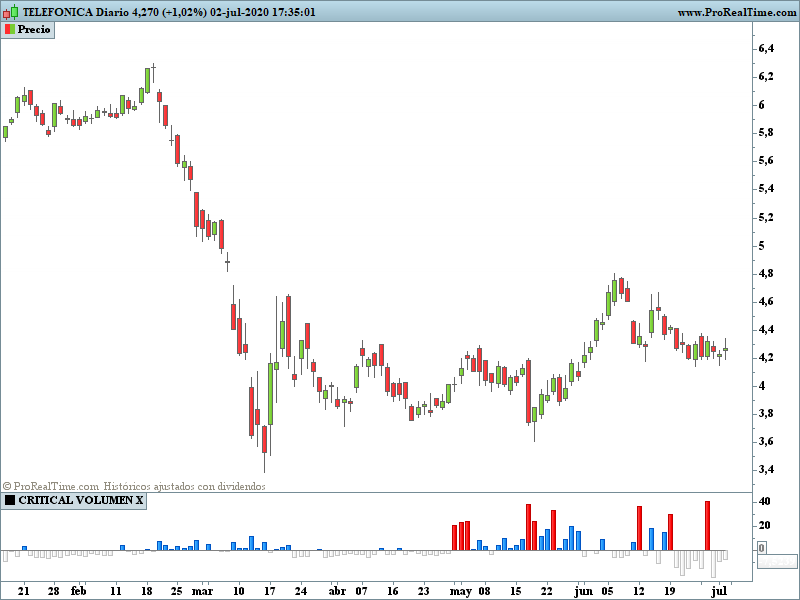Image resolution: width=800 pixels, height=600 pixels.
Task: Click the 21 date label on time axis
Action: pos(23,591)
